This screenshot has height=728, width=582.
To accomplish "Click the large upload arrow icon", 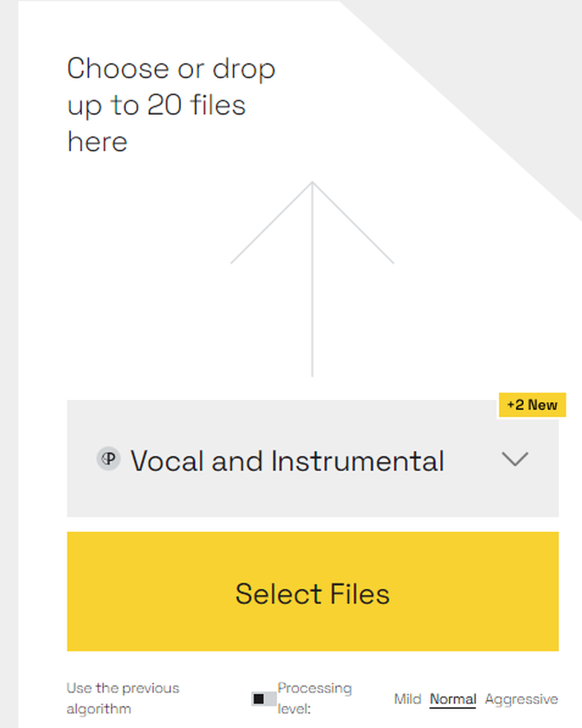I will [312, 279].
